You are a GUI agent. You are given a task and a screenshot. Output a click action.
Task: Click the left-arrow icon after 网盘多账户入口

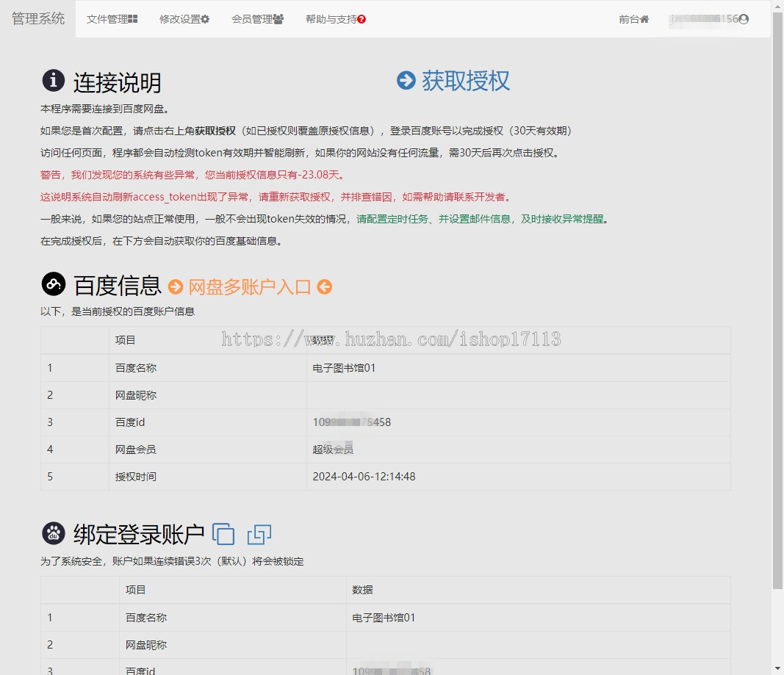click(325, 286)
